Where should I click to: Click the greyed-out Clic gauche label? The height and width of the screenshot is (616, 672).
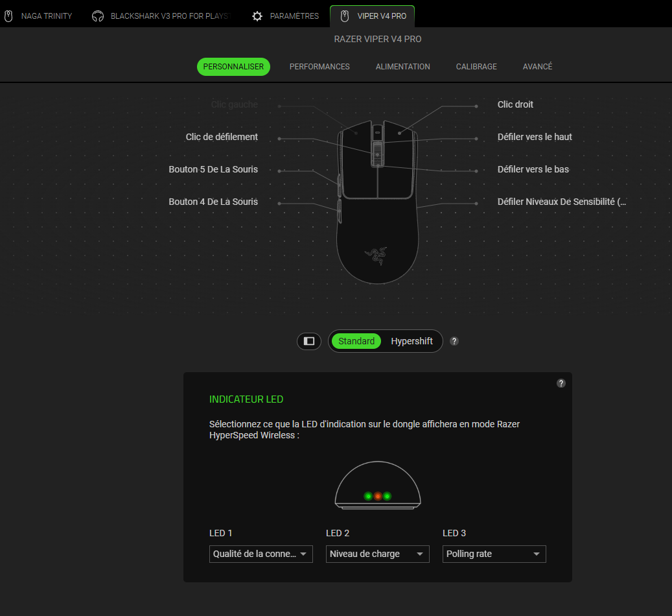235,104
